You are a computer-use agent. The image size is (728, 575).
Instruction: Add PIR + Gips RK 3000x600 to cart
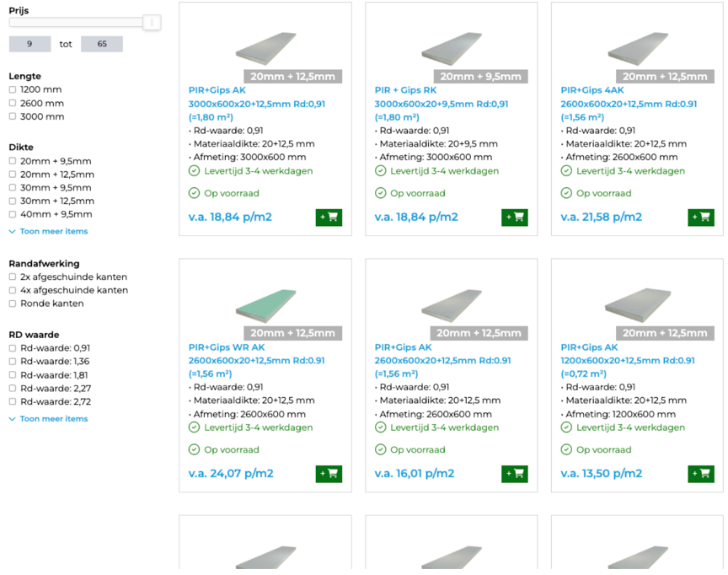(515, 218)
